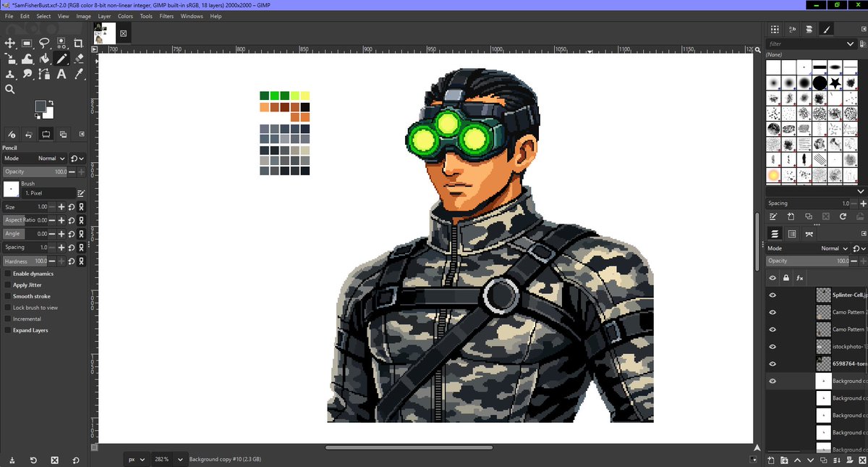Click the horizontal canvas scrollbar
The width and height of the screenshot is (868, 467).
coord(409,447)
